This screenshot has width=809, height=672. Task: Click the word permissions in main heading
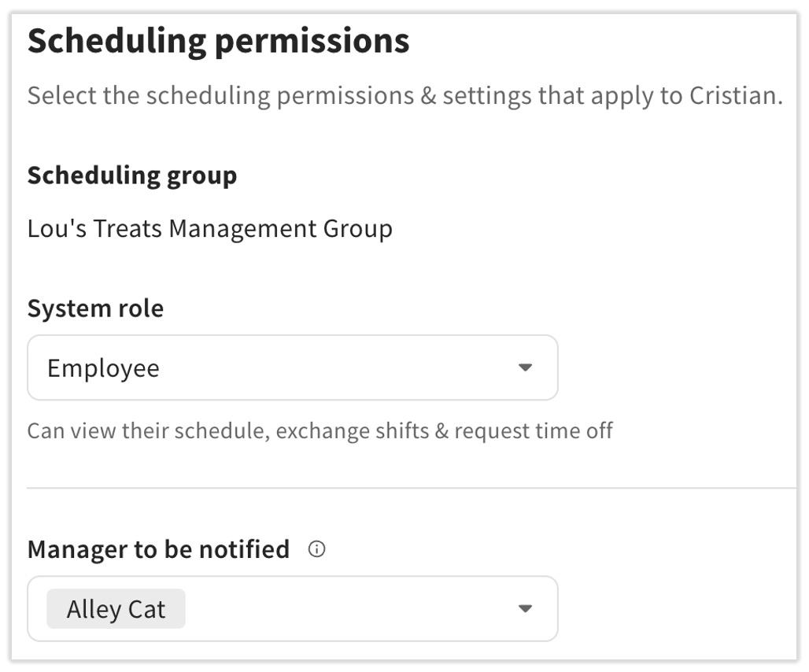(312, 42)
